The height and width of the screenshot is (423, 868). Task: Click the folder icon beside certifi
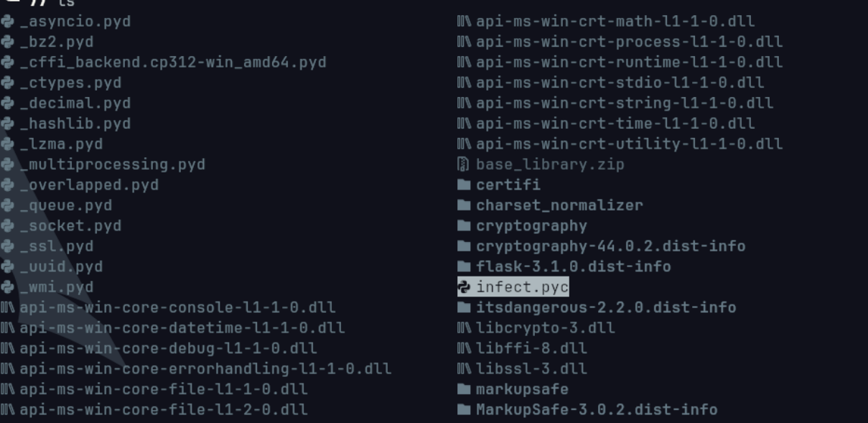pos(464,185)
